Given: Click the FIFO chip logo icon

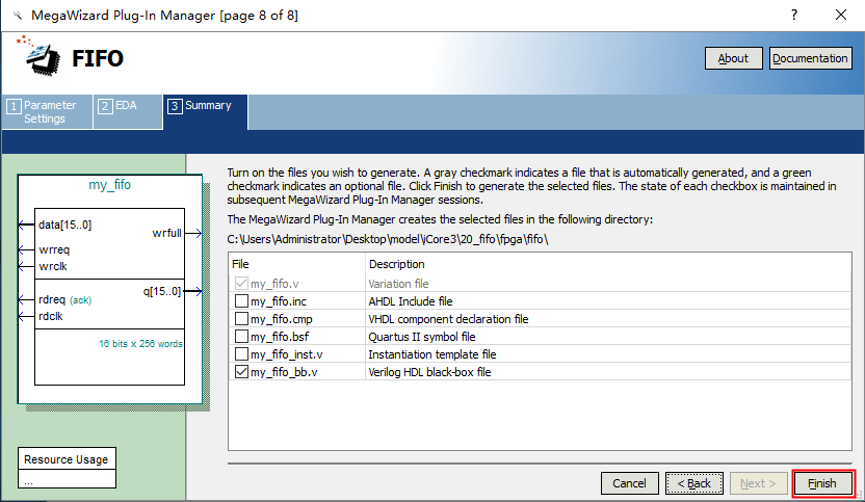Looking at the screenshot, I should [x=40, y=58].
